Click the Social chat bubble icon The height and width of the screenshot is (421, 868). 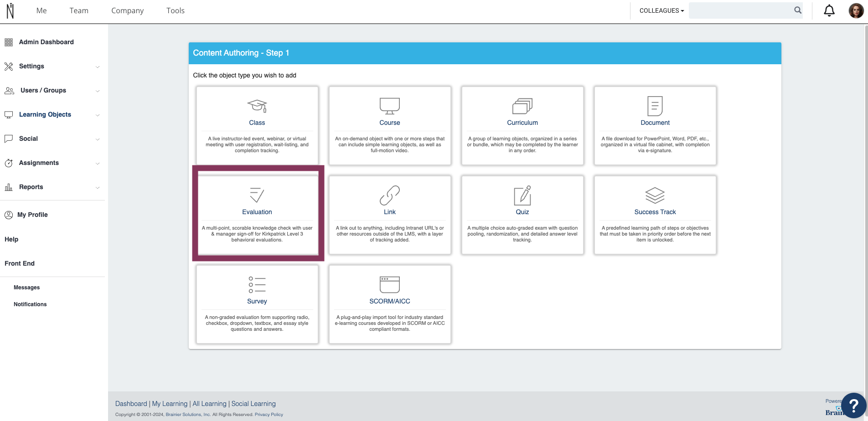coord(9,139)
